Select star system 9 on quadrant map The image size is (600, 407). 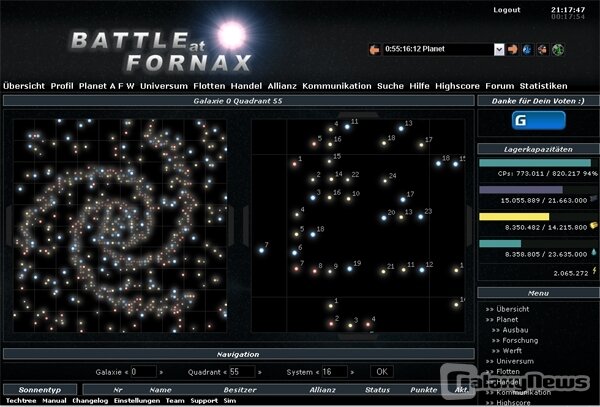click(330, 271)
